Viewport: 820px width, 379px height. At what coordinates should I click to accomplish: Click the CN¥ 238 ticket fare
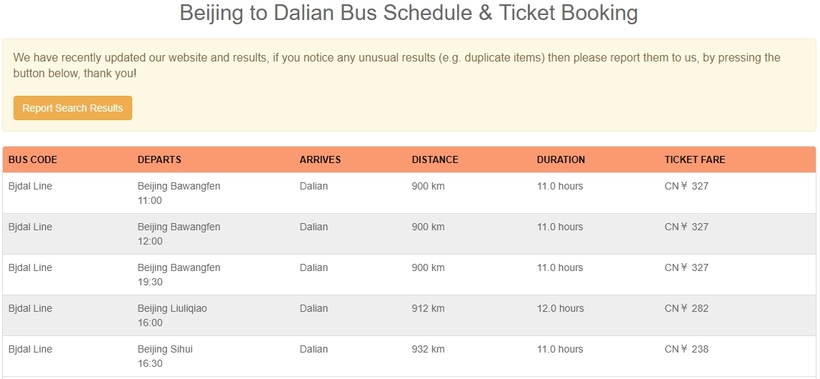(686, 349)
